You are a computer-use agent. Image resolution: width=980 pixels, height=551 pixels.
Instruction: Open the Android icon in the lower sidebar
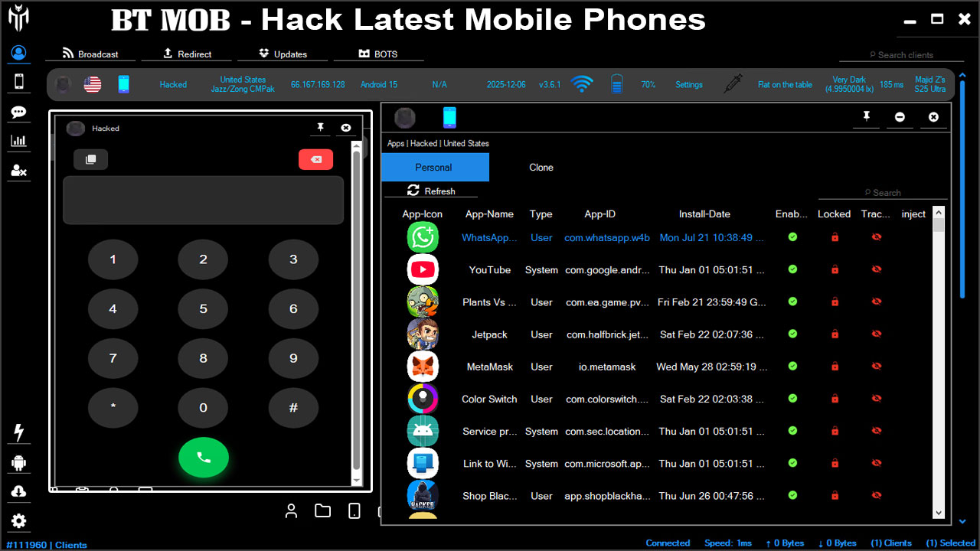18,461
